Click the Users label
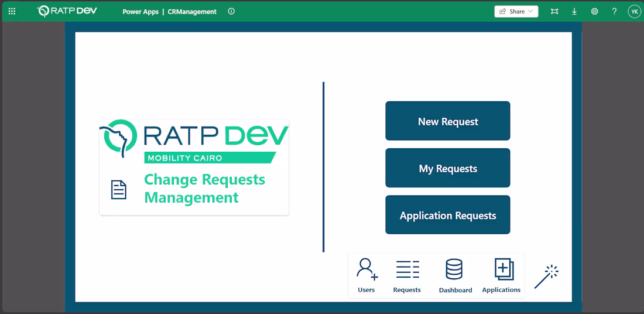This screenshot has height=314, width=644. click(366, 290)
